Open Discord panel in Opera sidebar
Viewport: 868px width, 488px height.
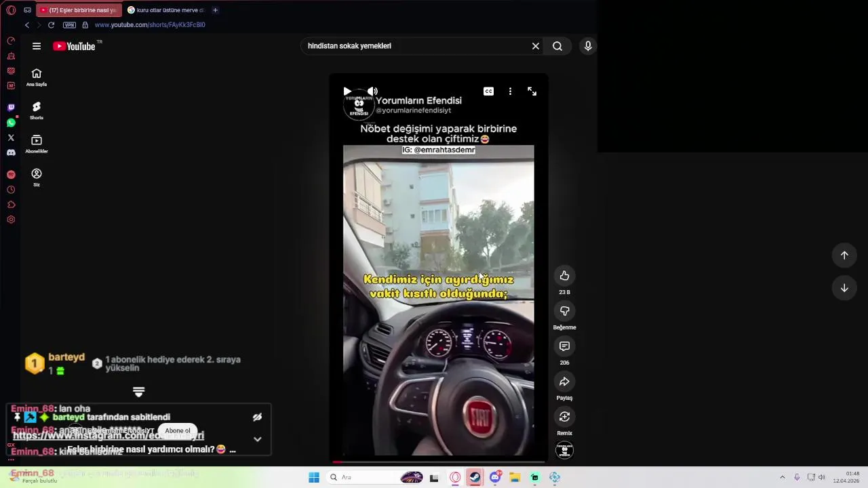coord(11,152)
